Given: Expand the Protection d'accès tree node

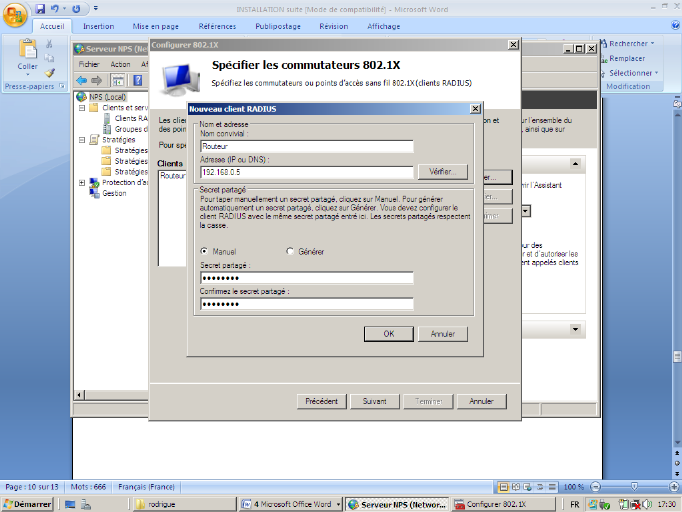Looking at the screenshot, I should tap(82, 183).
